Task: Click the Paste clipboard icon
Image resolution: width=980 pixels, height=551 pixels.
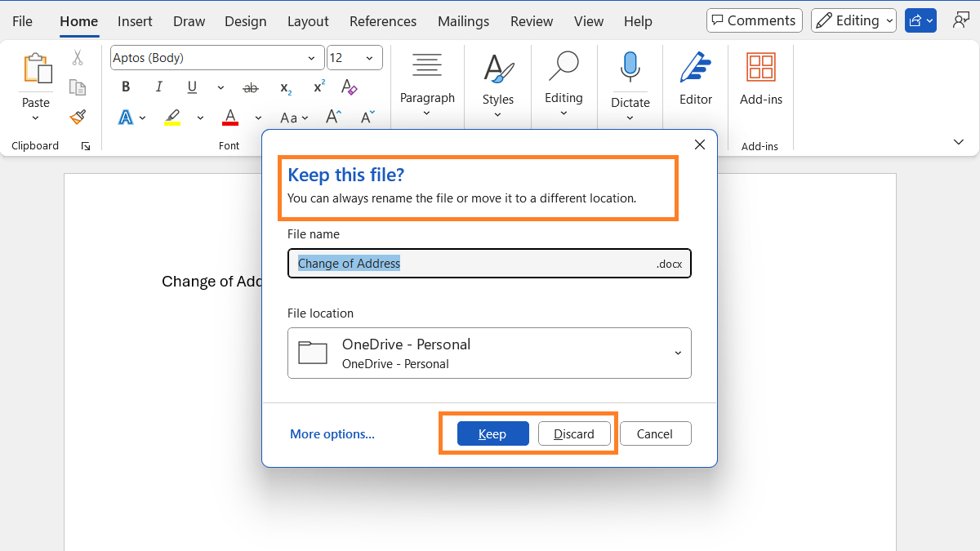Action: (36, 70)
